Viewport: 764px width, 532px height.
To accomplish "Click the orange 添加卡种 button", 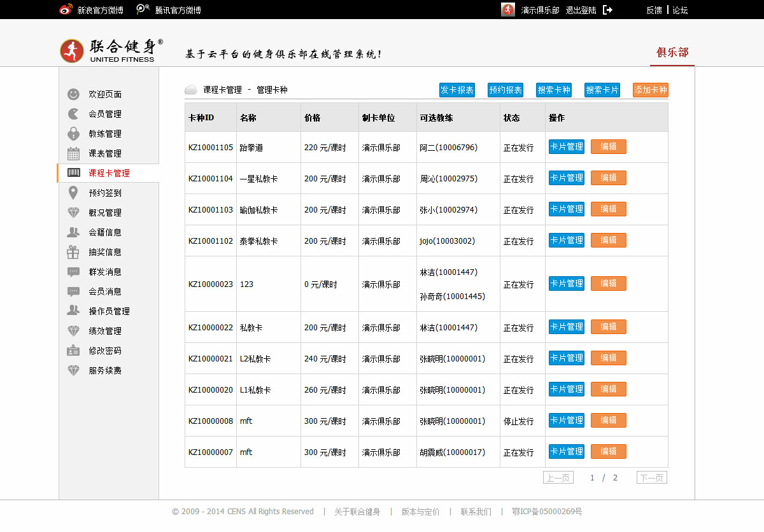I will coord(651,90).
